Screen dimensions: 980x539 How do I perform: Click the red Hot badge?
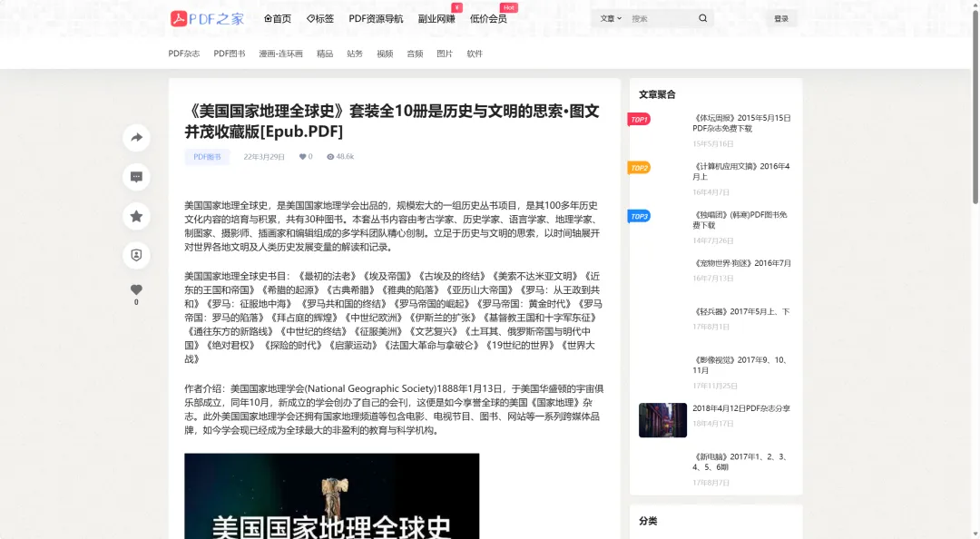(x=509, y=7)
